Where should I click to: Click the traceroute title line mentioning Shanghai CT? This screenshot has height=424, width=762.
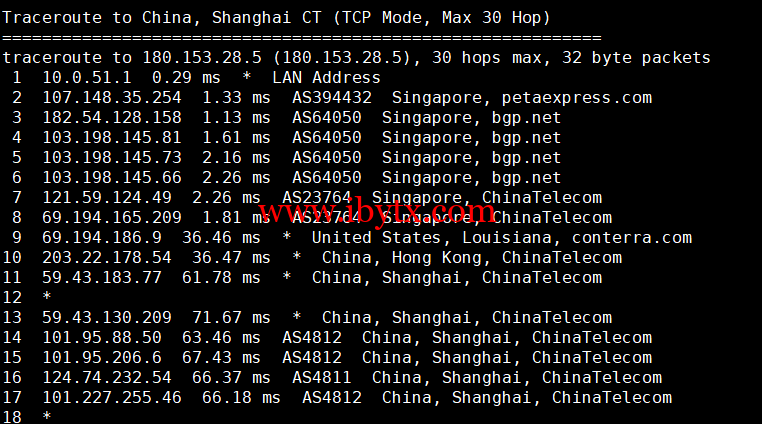[276, 18]
